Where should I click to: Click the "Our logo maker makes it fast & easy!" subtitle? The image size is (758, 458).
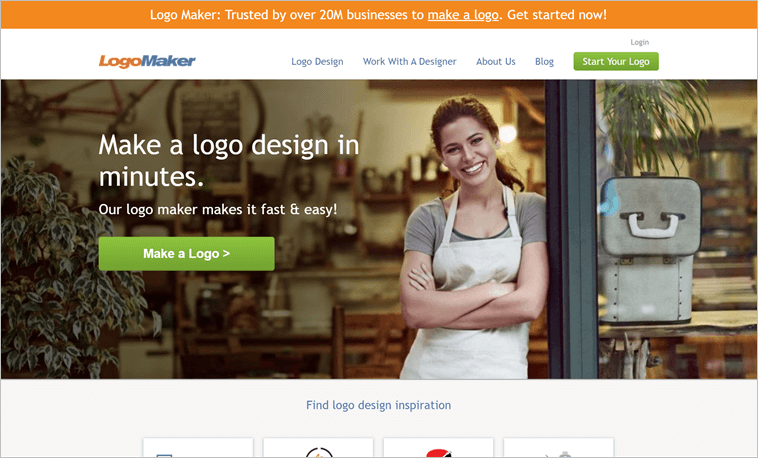(217, 209)
